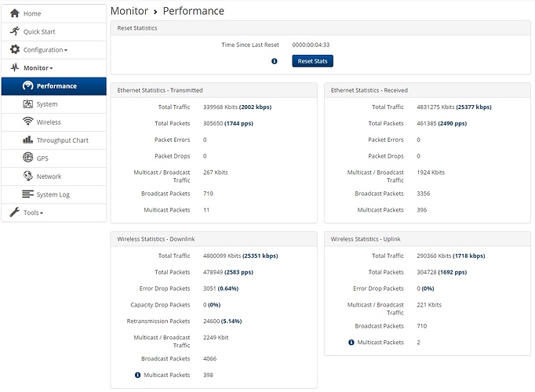
Task: Click the System Log lines icon
Action: [x=28, y=194]
